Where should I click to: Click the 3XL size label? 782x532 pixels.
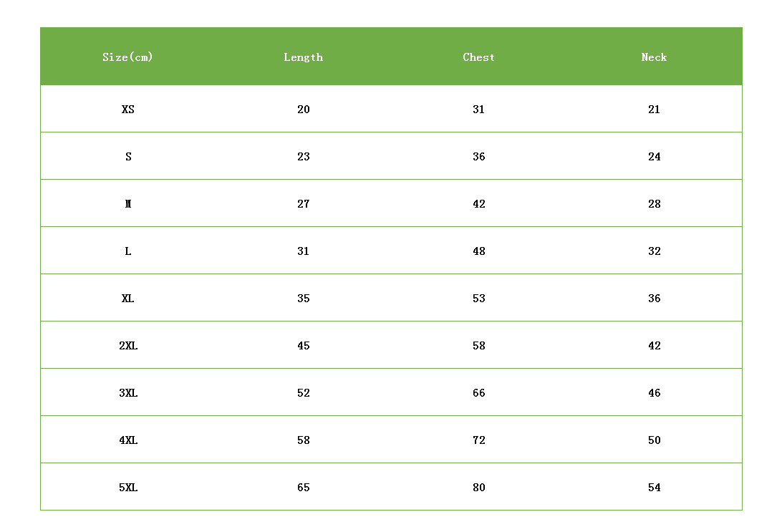[128, 393]
